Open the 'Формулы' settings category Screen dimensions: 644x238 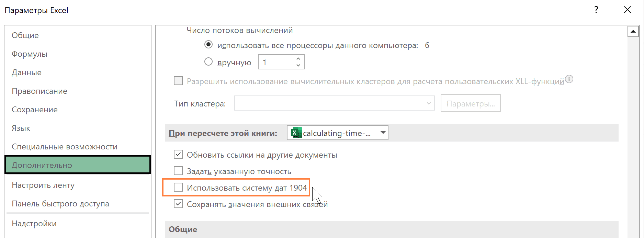pos(30,54)
